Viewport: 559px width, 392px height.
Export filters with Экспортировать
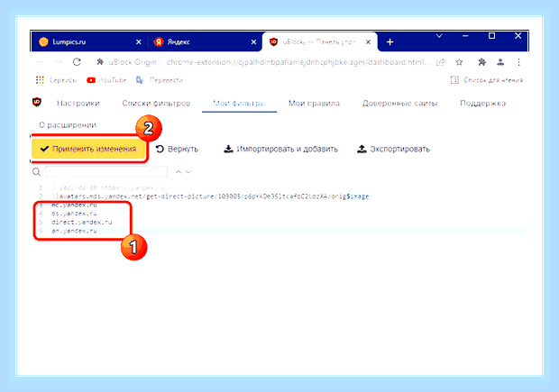pos(394,149)
